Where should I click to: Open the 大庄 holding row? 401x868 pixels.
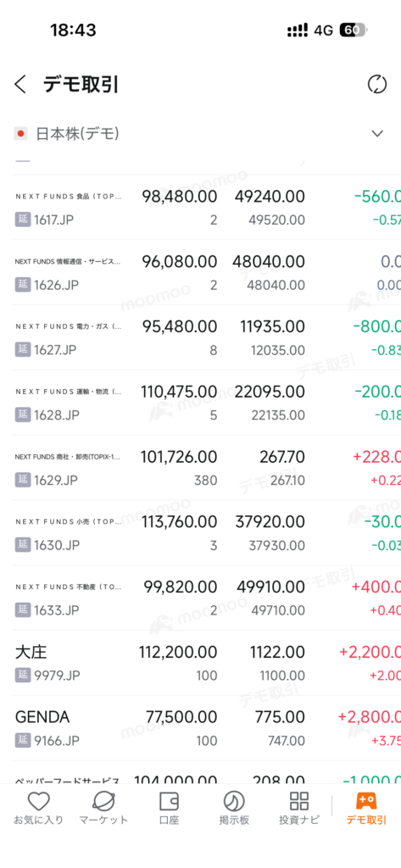tap(207, 663)
